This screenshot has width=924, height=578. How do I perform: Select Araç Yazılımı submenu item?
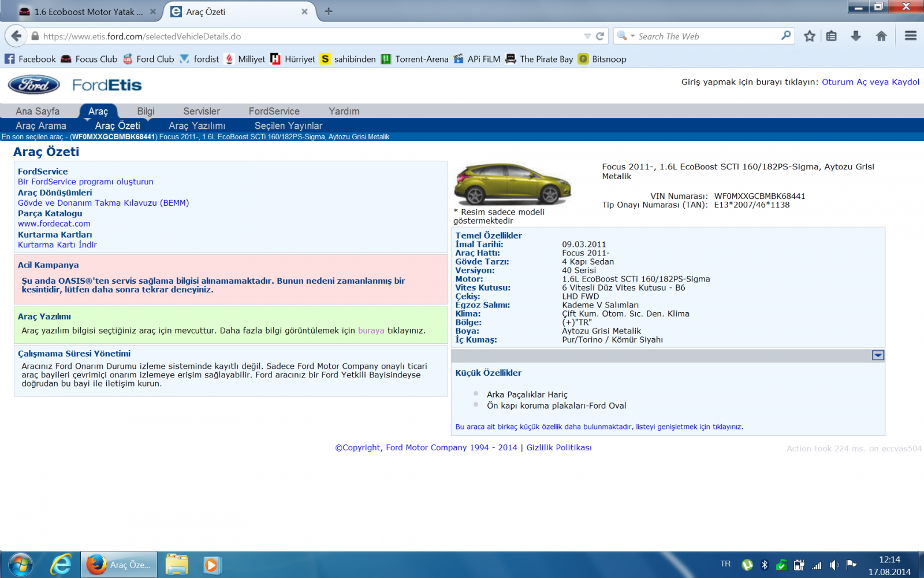coord(197,125)
